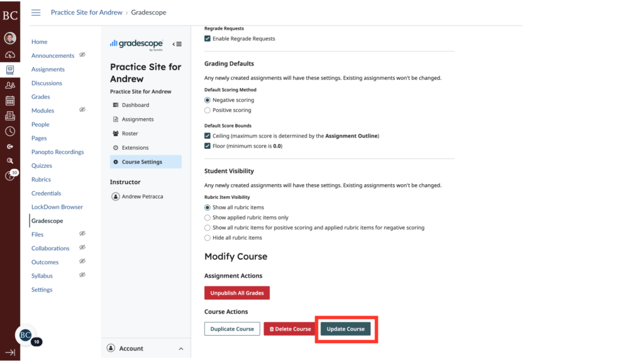This screenshot has width=644, height=362.
Task: Open the hamburger menu next to Practice Site
Action: click(x=36, y=12)
